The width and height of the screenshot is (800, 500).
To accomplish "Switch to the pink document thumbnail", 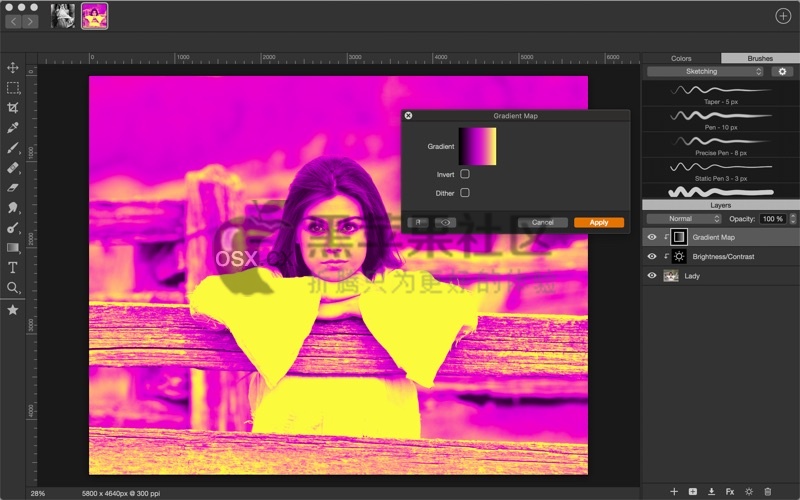I will (94, 16).
